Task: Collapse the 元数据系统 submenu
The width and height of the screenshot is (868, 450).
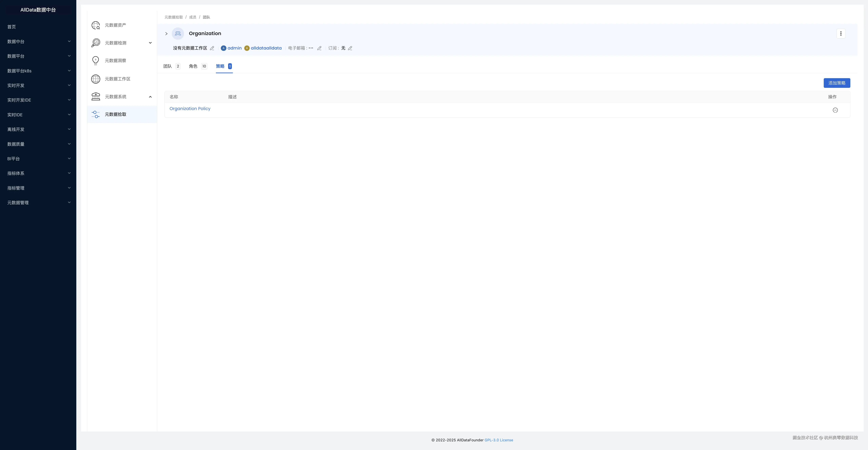Action: (150, 97)
